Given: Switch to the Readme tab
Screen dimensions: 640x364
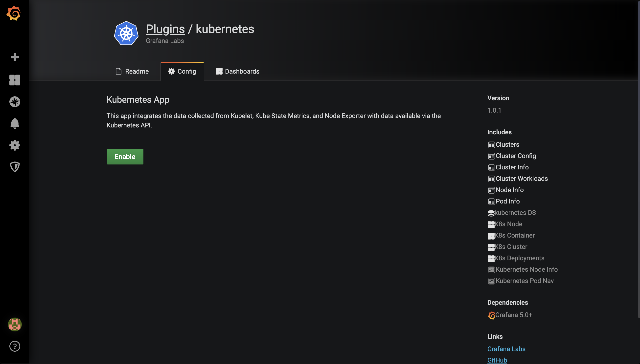Looking at the screenshot, I should [132, 71].
